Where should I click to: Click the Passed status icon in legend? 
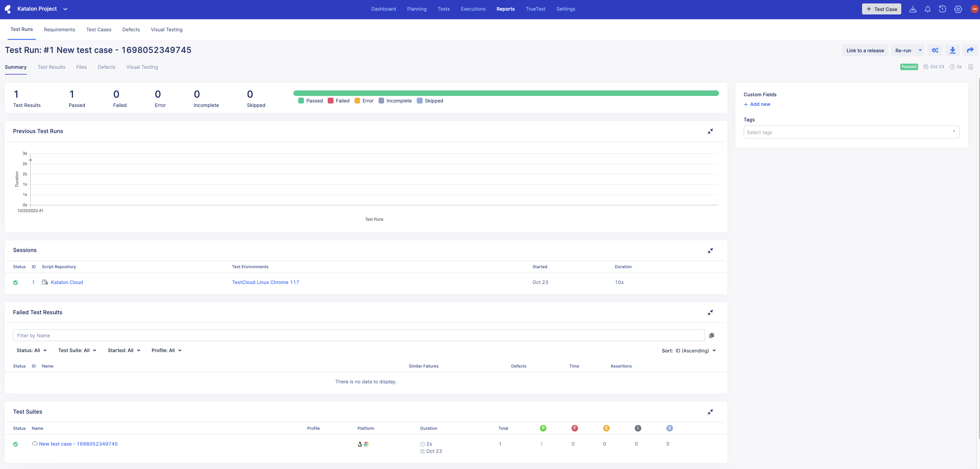pos(302,101)
